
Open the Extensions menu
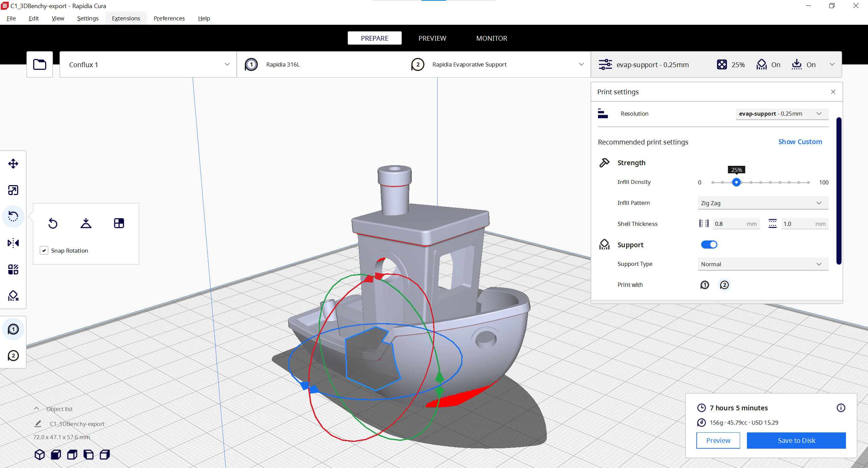point(126,18)
